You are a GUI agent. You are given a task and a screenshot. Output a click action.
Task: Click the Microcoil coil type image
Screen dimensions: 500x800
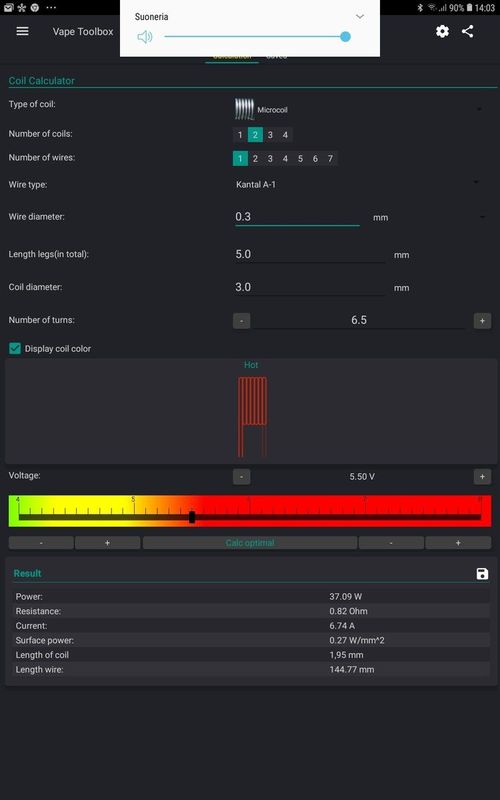[x=244, y=109]
